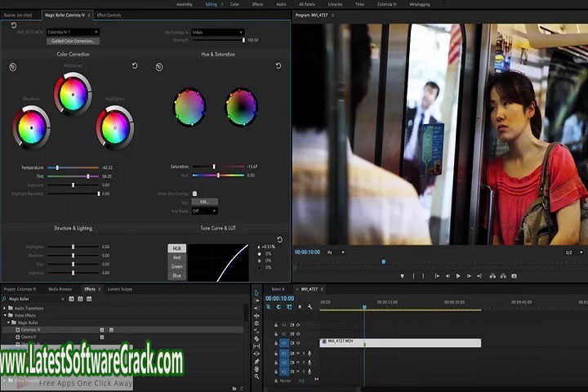
Task: Select the RGB curve channel button
Action: point(176,248)
